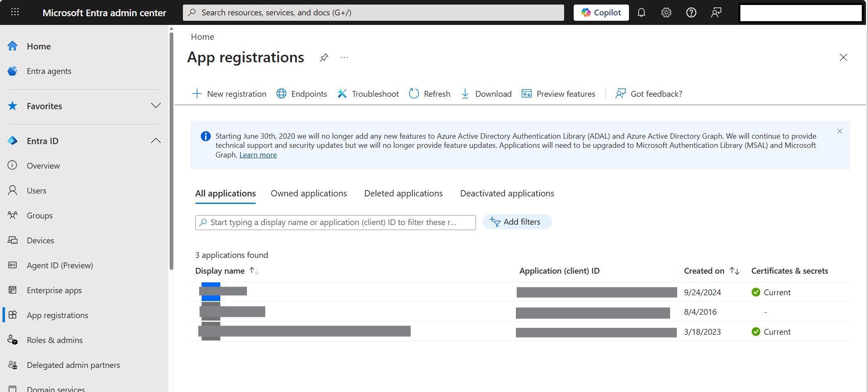Switch to Deleted applications tab
Viewport: 868px width, 392px height.
(x=403, y=194)
